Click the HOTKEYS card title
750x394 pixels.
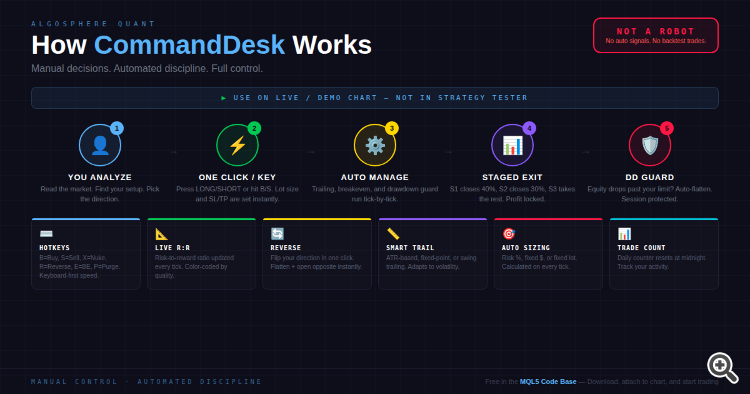[55, 248]
